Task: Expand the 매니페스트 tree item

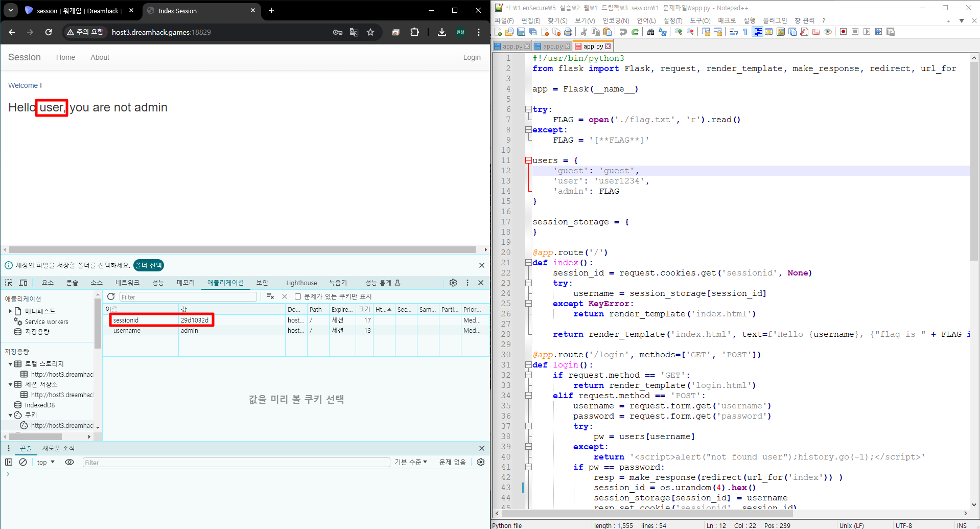Action: [10, 311]
